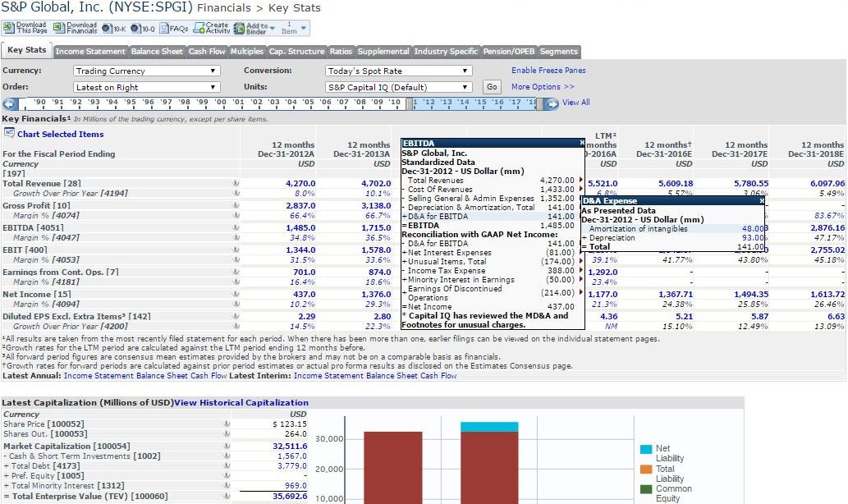Viewport: 848px width, 504px height.
Task: Switch to Segments tab
Action: pos(559,52)
